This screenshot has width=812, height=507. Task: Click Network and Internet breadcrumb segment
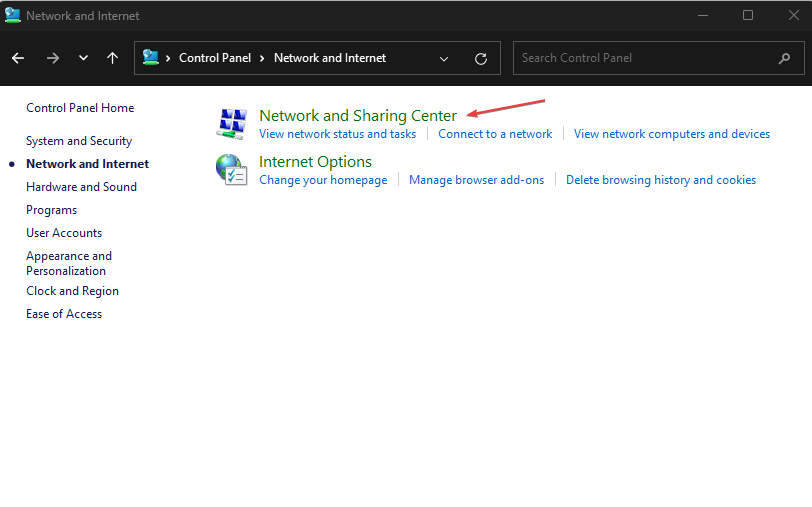point(330,58)
